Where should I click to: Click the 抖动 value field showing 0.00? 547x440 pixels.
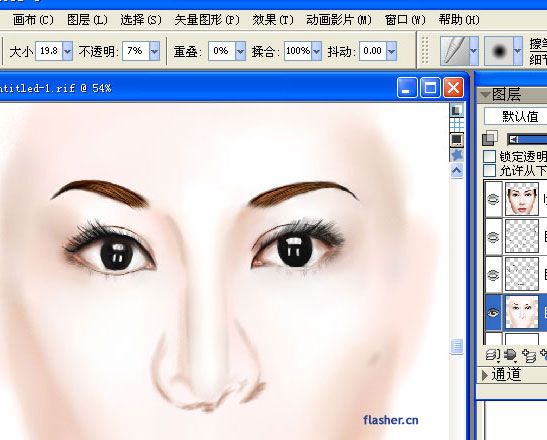coord(373,51)
